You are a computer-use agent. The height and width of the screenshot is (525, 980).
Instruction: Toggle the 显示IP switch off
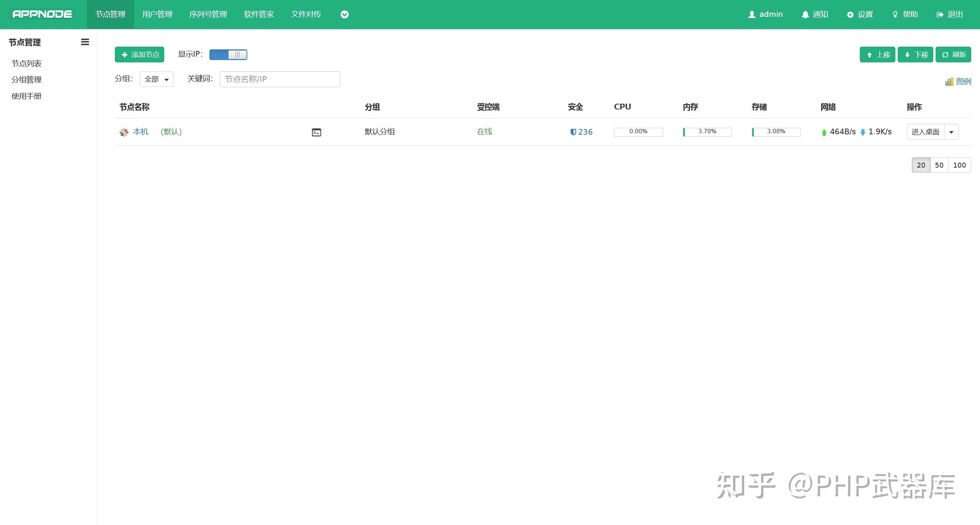point(228,55)
